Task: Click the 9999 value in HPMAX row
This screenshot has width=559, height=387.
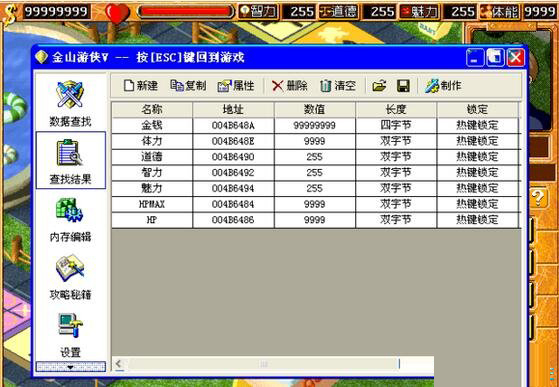Action: [x=314, y=204]
